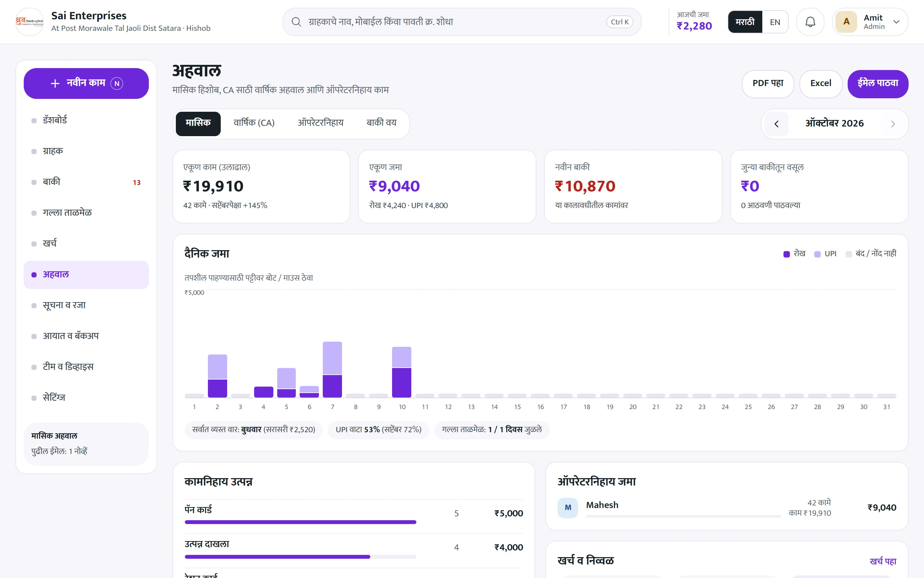Click the 13 badge beside बाकी

(x=137, y=183)
